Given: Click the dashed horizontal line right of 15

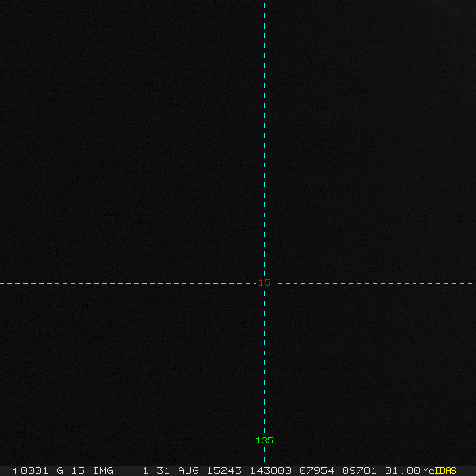Looking at the screenshot, I should [x=375, y=283].
